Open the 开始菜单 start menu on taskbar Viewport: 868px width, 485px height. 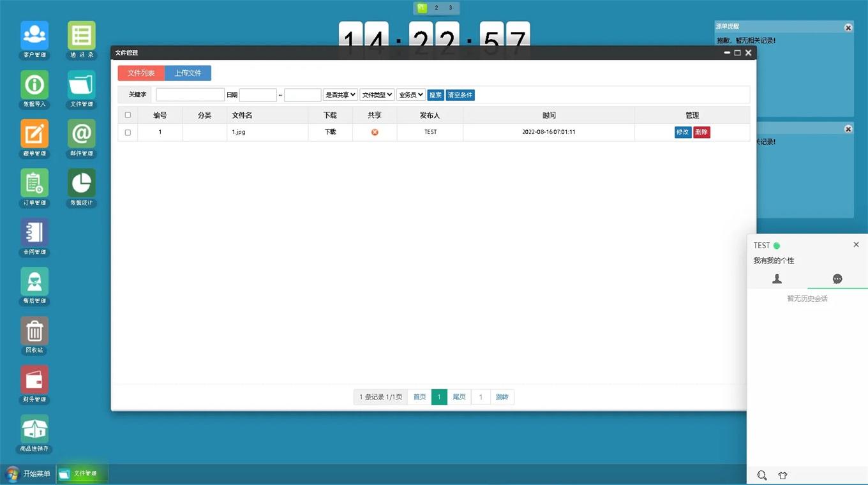(x=28, y=474)
